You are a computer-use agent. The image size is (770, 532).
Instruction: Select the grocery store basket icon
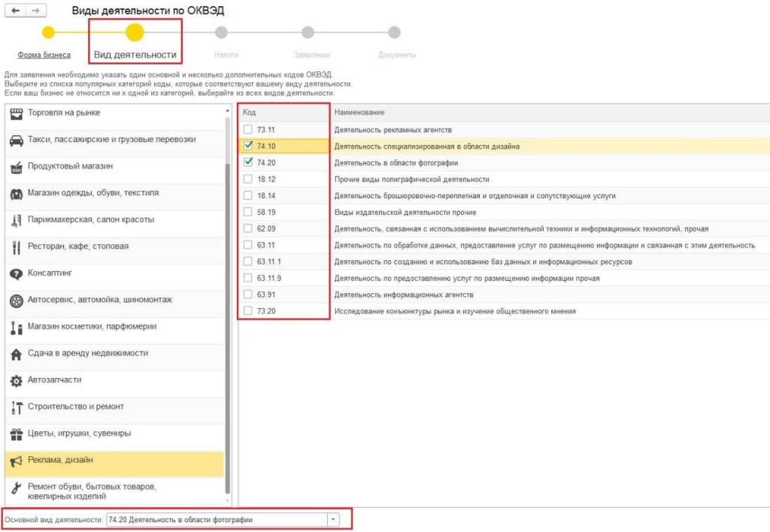(15, 167)
